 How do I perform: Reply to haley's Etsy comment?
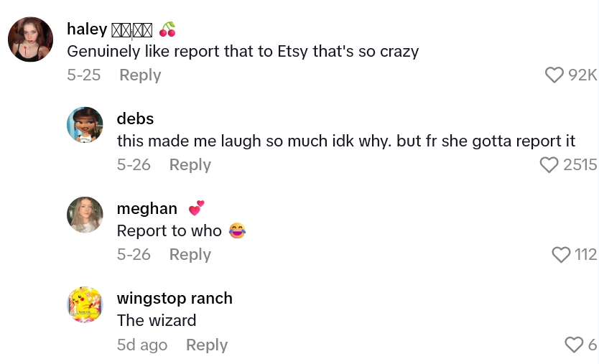click(140, 75)
